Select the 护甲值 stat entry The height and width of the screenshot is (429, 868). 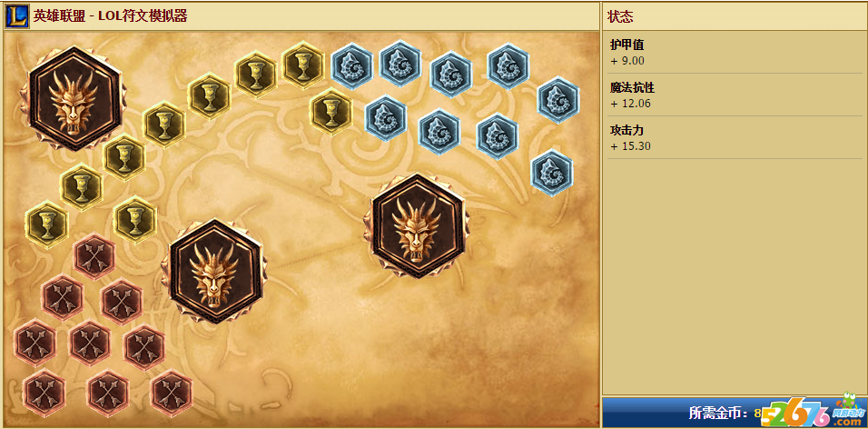[735, 53]
